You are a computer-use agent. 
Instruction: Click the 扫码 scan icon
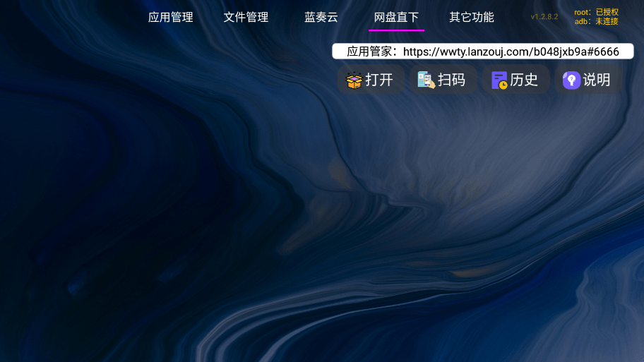(x=426, y=80)
